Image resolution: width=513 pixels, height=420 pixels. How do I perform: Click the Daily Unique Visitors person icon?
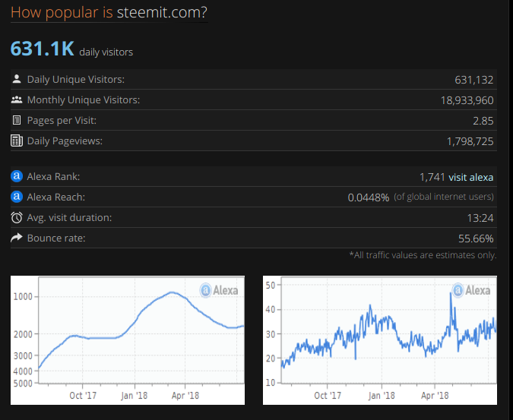click(x=17, y=79)
